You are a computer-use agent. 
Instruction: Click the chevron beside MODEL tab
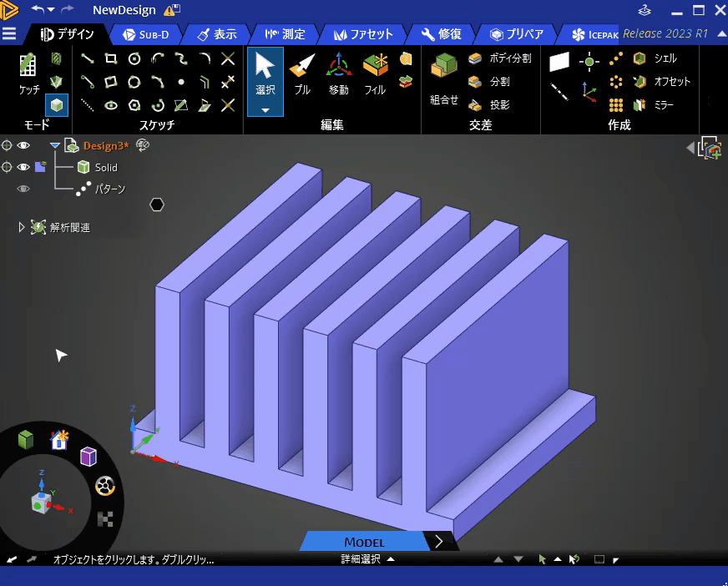point(439,542)
